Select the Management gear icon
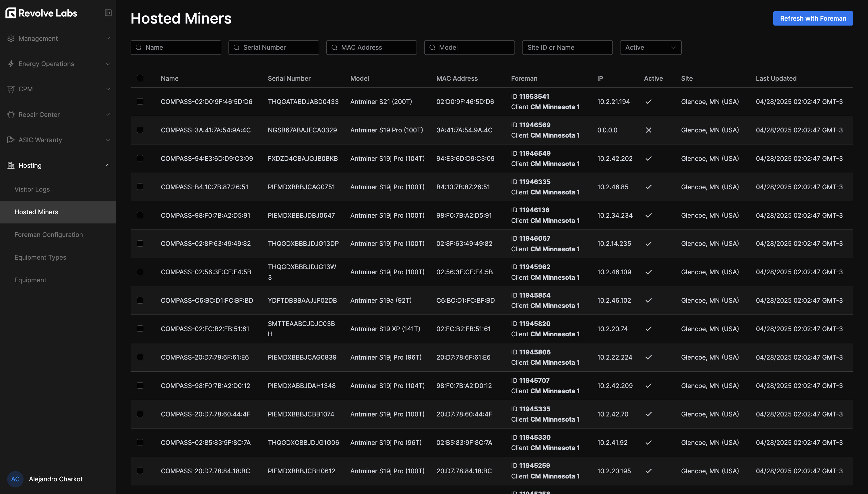The width and height of the screenshot is (868, 494). (11, 38)
